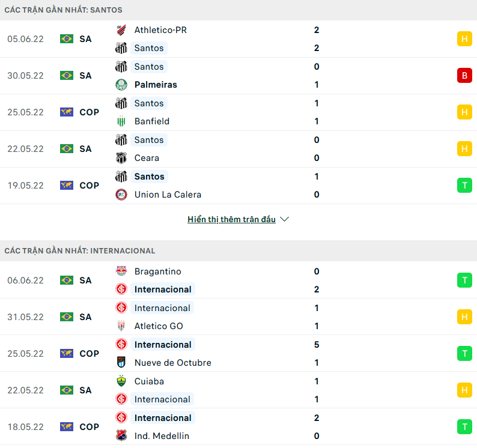The height and width of the screenshot is (448, 477).
Task: Click the Banfield team badge
Action: pyautogui.click(x=121, y=121)
